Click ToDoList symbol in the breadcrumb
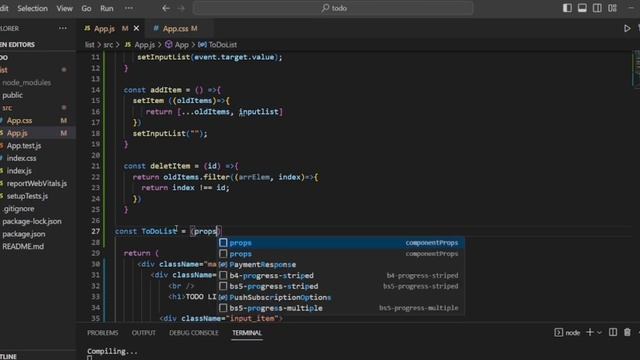 218,44
